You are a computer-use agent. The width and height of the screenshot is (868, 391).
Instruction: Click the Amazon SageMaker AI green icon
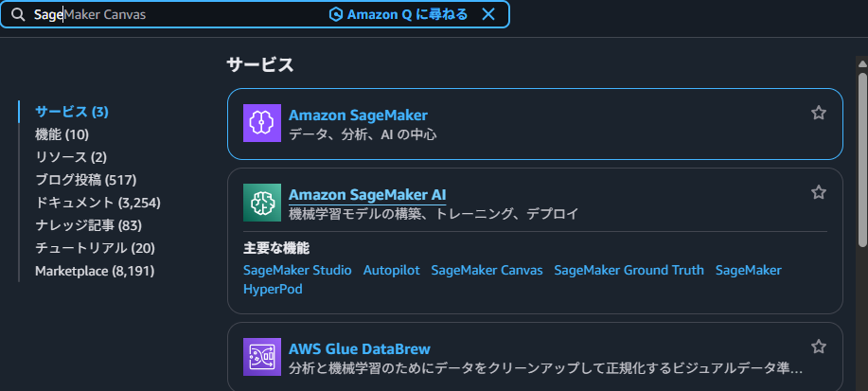click(x=262, y=203)
